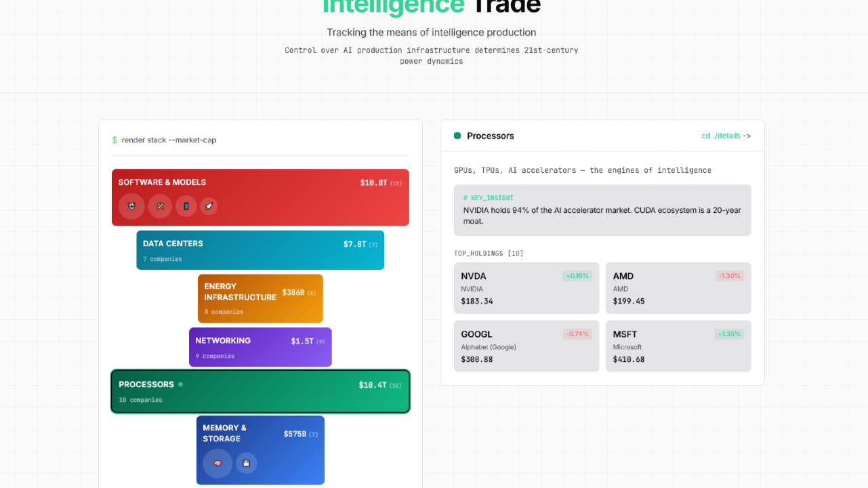The image size is (868, 488).
Task: Click the brain icon on MEMORY & STORAGE
Action: 216,464
